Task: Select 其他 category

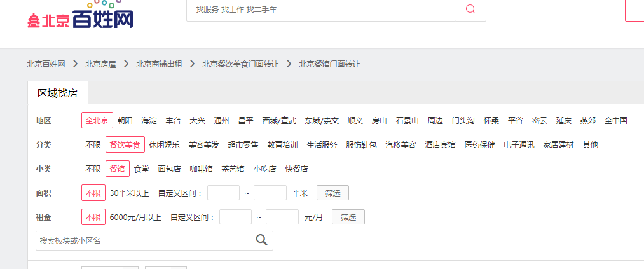Action: [590, 144]
